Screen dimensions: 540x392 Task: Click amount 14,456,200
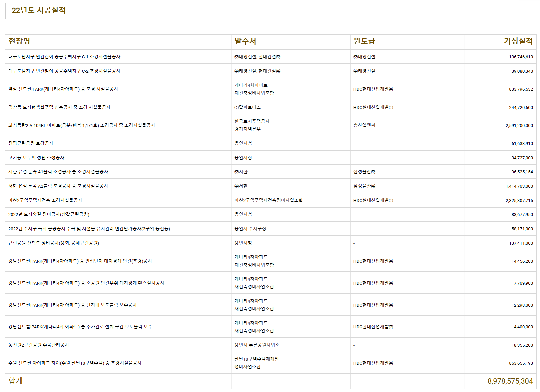[522, 261]
